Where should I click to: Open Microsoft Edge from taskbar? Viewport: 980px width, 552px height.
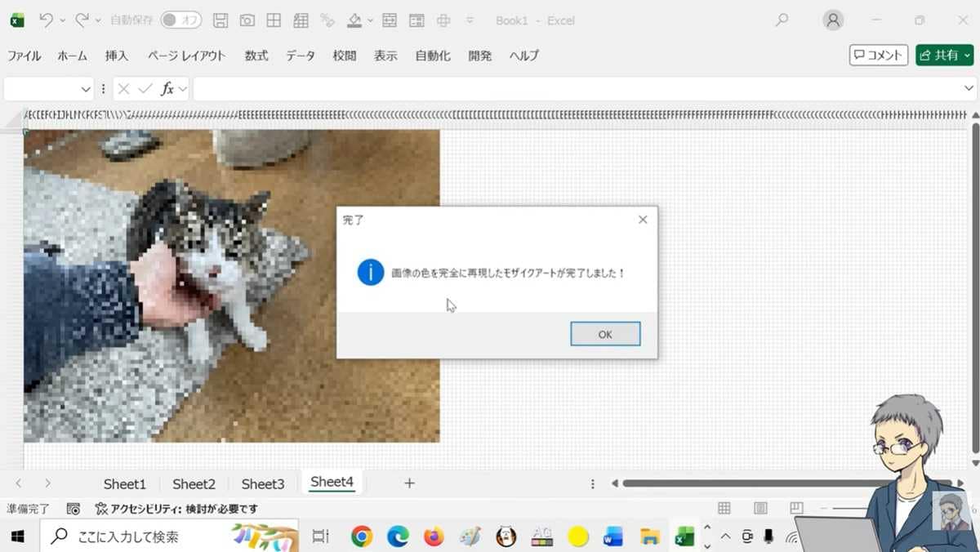[398, 536]
